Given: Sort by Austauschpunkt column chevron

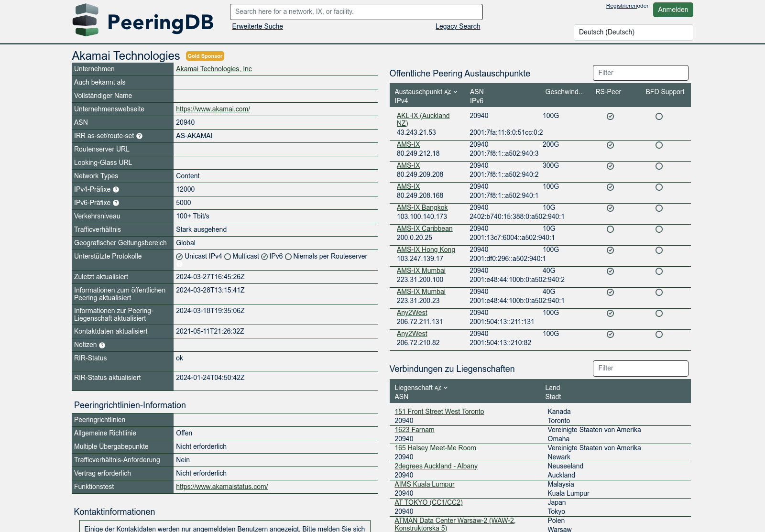Looking at the screenshot, I should point(455,92).
